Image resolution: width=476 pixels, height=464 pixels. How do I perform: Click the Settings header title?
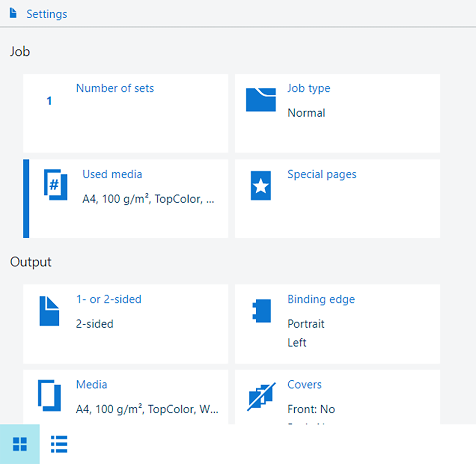[47, 14]
